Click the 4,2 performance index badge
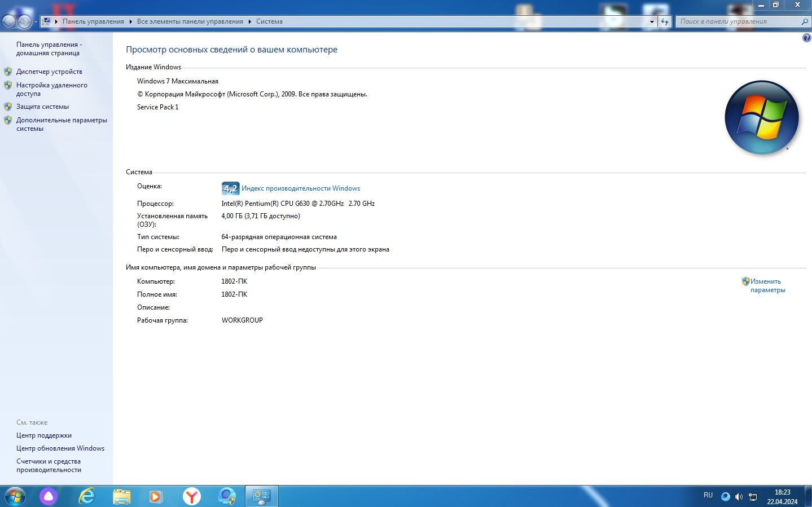This screenshot has height=507, width=812. [230, 188]
